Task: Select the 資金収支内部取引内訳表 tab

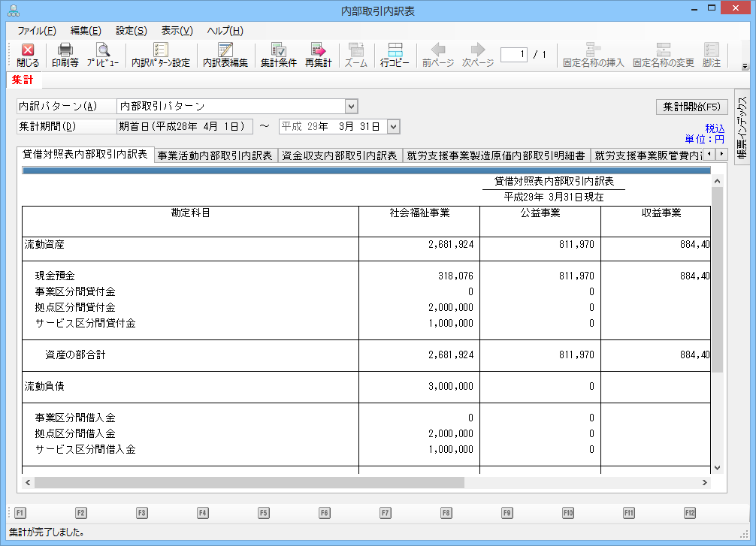Action: coord(339,155)
